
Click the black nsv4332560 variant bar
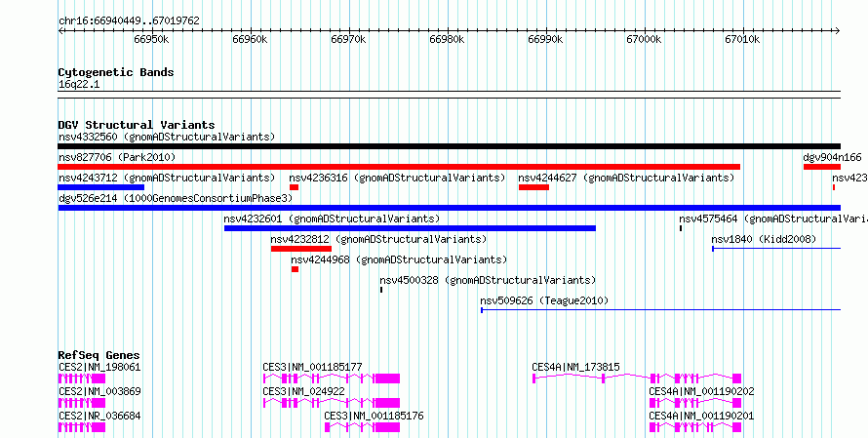tap(449, 146)
